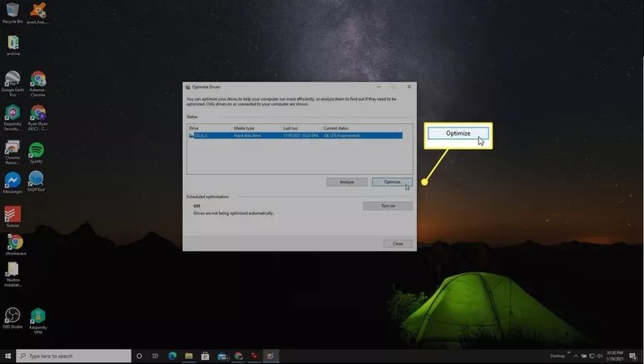The width and height of the screenshot is (644, 364).
Task: Click the Media type column header
Action: coord(244,128)
